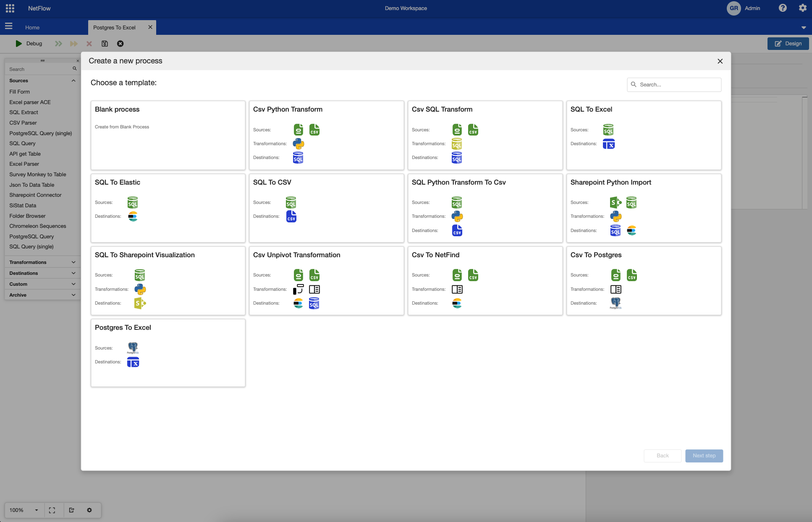Click the Python icon in Csv Python Transform
The image size is (812, 522).
[x=299, y=144]
